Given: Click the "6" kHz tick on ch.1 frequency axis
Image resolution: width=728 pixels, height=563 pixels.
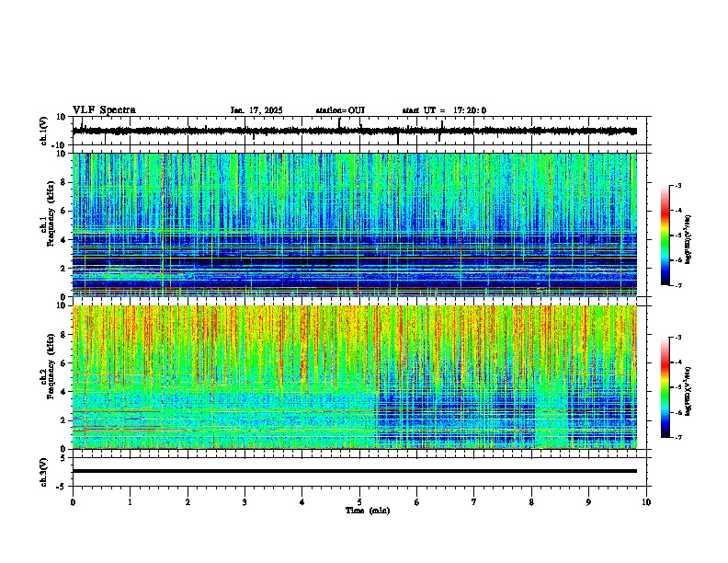Looking at the screenshot, I should point(64,211).
